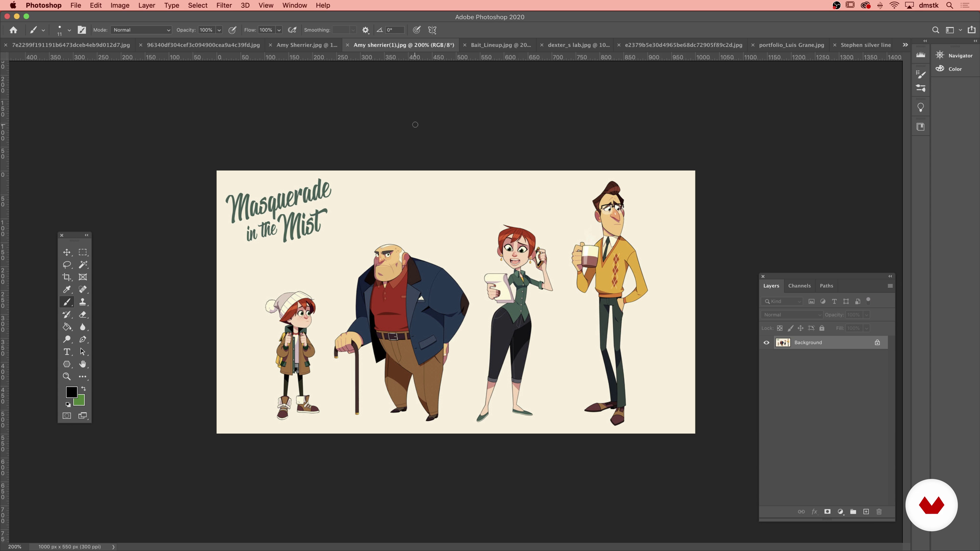Delete layer using the trash icon
Image resolution: width=980 pixels, height=551 pixels.
point(879,511)
